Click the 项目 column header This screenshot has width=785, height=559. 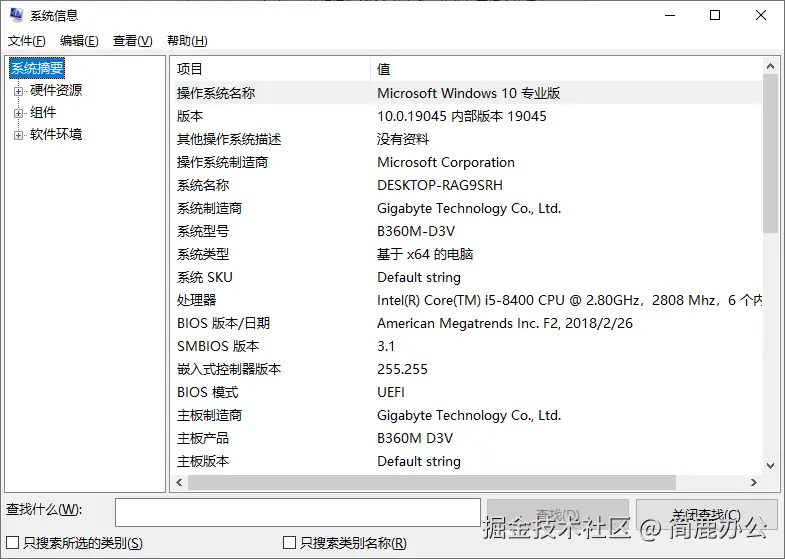271,69
